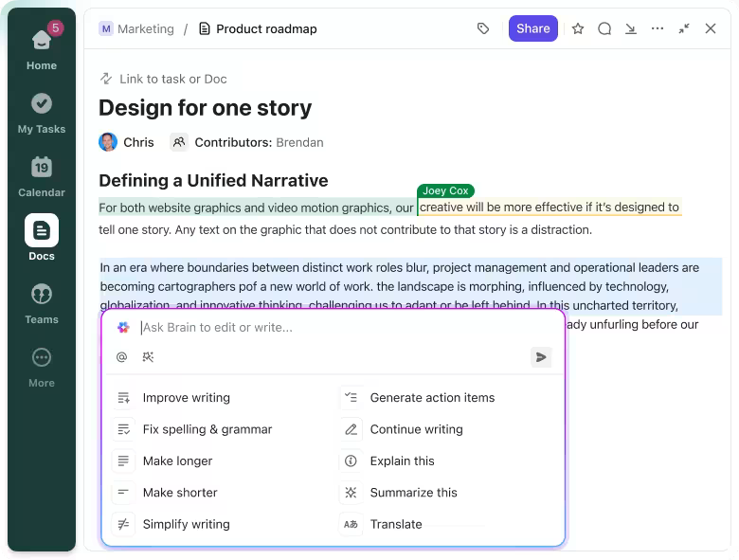Click the tag icon in header
Image resolution: width=739 pixels, height=560 pixels.
pos(483,28)
